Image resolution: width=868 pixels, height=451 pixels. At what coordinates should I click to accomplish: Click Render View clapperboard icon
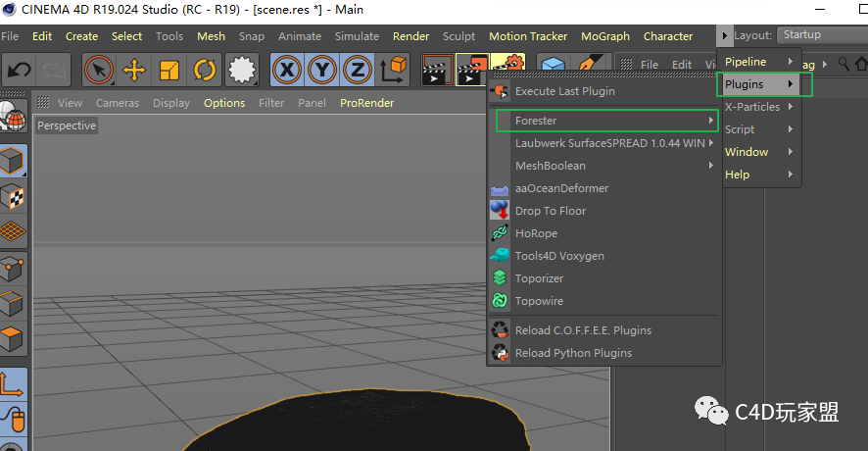click(437, 71)
